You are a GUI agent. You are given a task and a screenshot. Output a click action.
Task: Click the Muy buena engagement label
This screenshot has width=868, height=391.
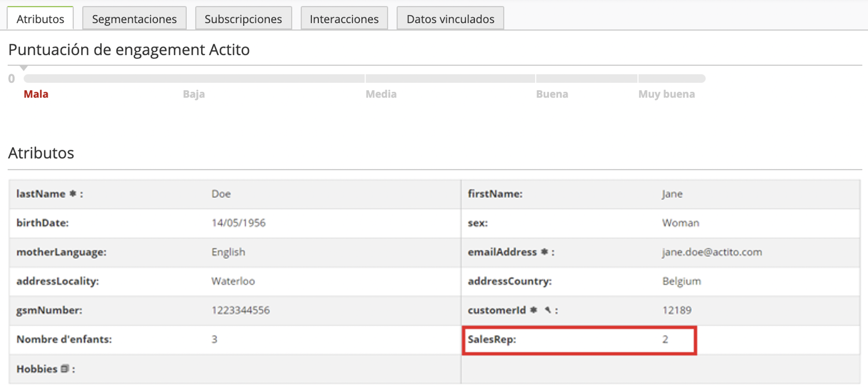tap(666, 94)
